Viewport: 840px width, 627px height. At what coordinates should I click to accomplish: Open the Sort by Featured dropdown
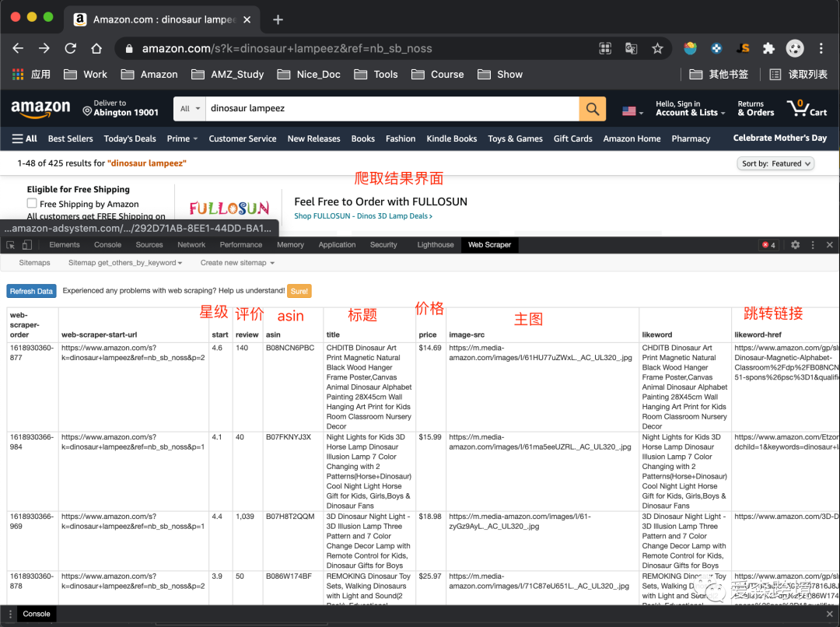point(775,164)
